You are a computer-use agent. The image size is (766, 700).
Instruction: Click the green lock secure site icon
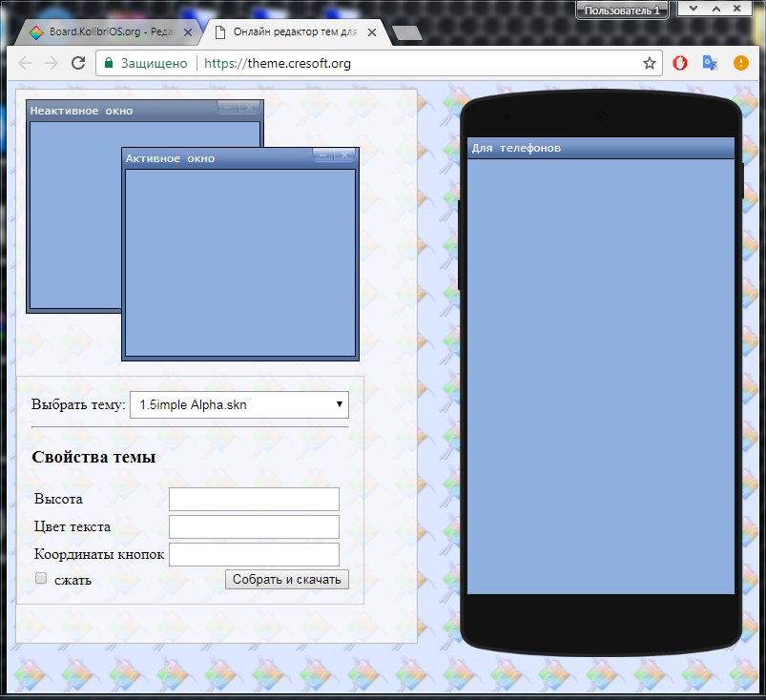tap(109, 63)
